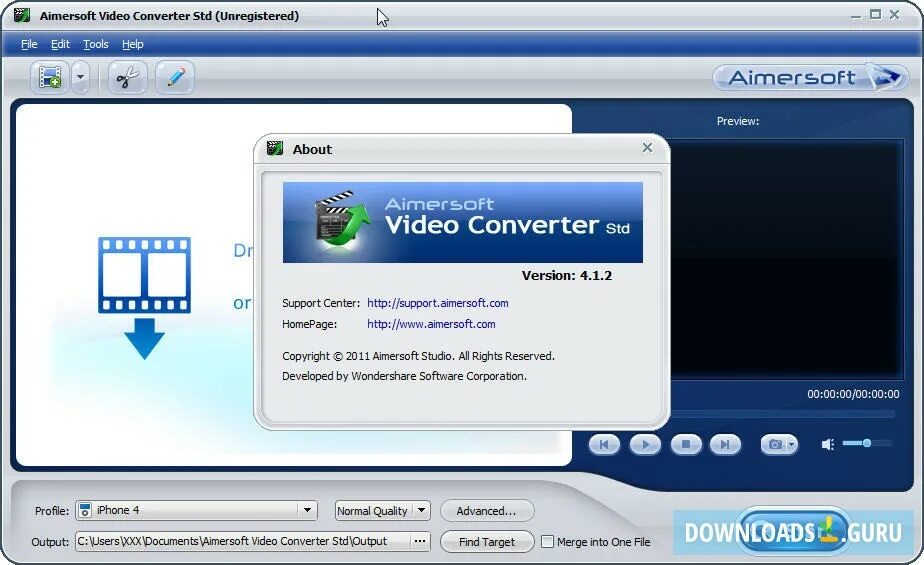Click the Find Target button
The image size is (924, 565).
pyautogui.click(x=487, y=541)
